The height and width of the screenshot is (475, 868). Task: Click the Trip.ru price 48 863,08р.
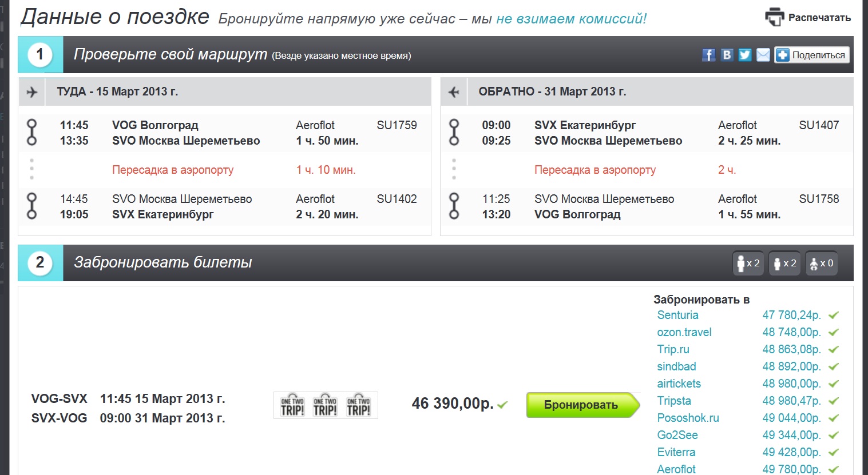791,349
